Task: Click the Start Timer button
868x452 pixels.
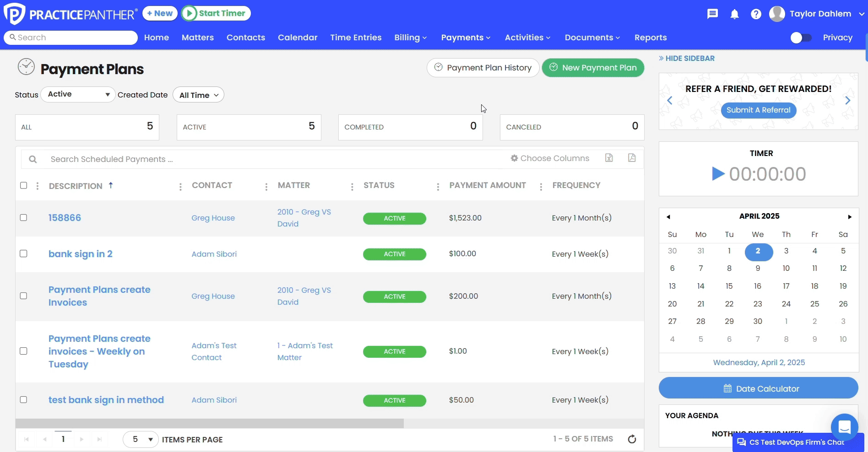Action: [216, 13]
